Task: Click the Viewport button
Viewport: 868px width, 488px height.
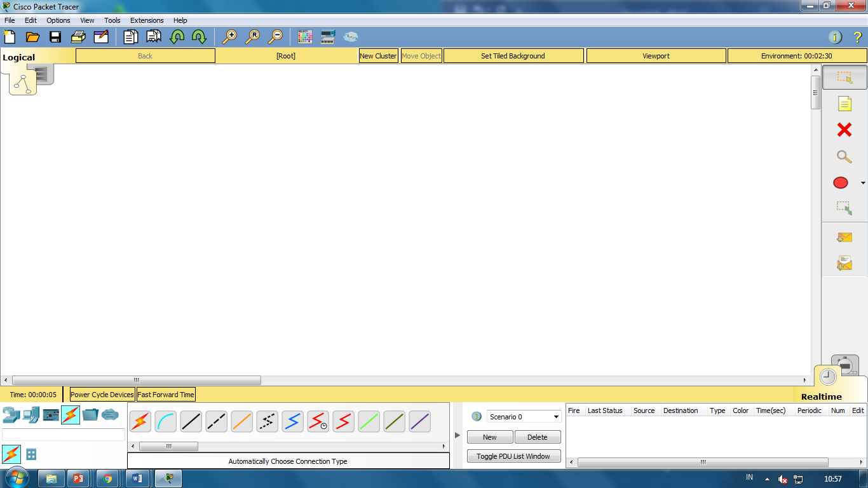Action: [x=656, y=56]
